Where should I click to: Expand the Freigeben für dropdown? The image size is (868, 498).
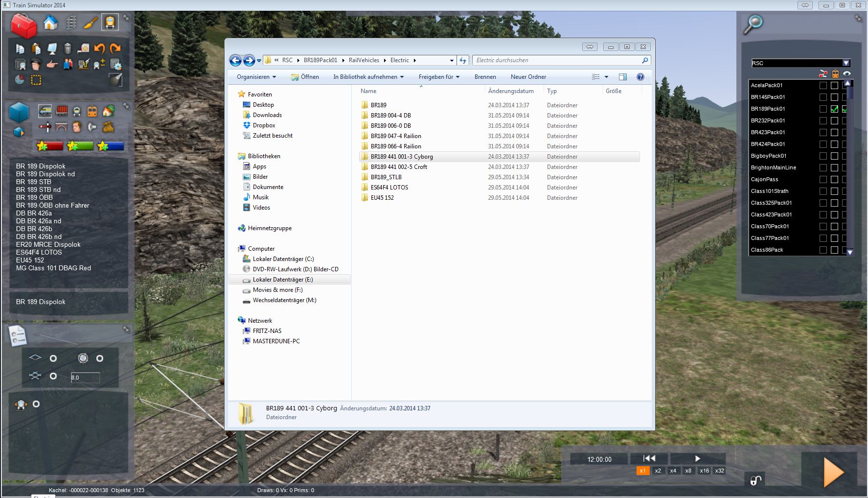(x=439, y=77)
